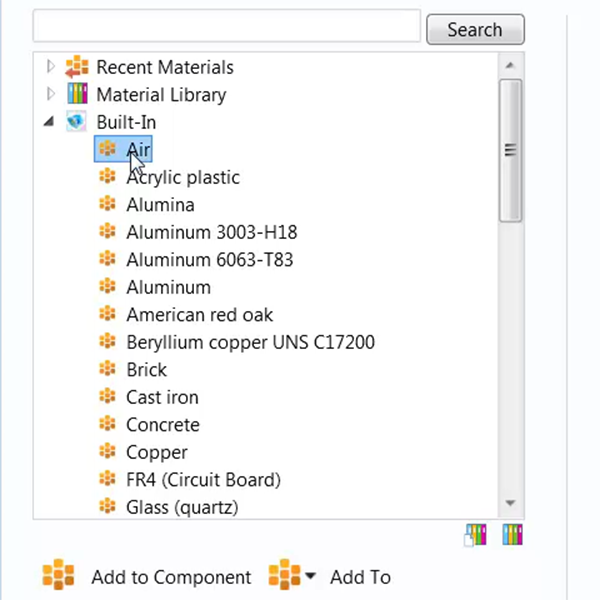Click the Add to Component icon
Viewport: 600px width, 600px height.
tap(59, 577)
